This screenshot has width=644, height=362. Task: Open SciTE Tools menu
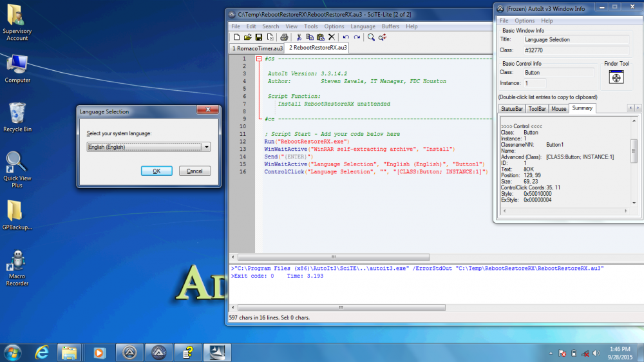tap(311, 26)
